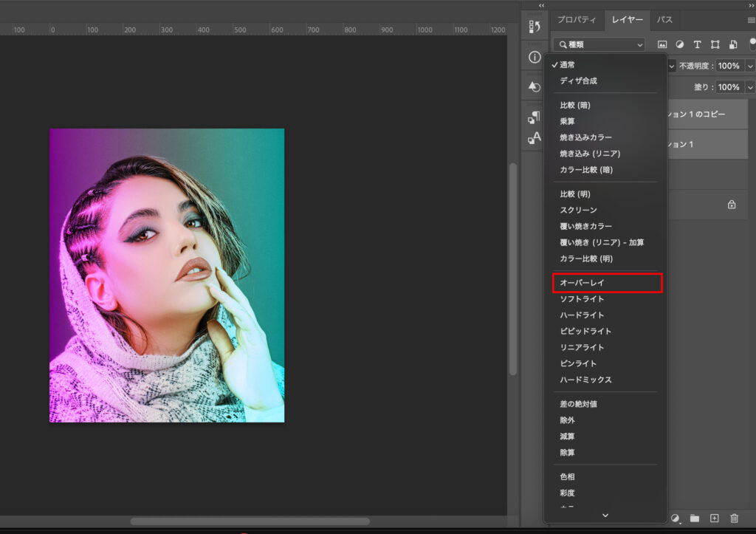Filter layers by adjustment layer icon
This screenshot has width=756, height=534.
tap(679, 45)
